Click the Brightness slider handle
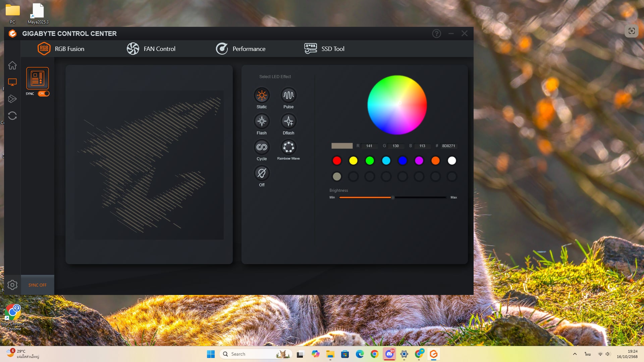Viewport: 644px width, 362px height. [393, 197]
